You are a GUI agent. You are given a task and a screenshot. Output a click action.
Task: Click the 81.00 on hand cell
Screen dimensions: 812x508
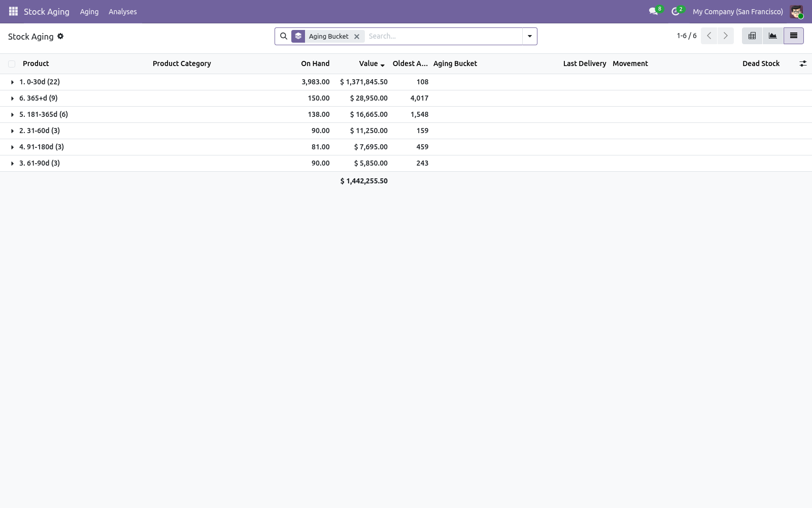pyautogui.click(x=321, y=147)
